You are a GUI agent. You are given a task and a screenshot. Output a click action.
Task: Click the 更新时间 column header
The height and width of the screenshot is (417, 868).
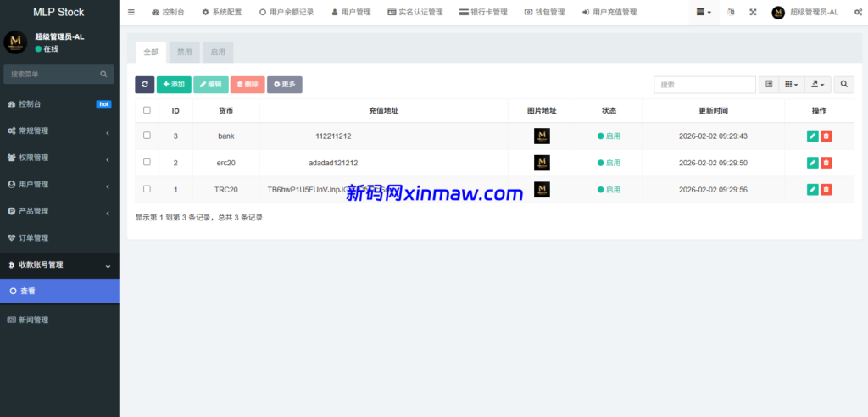(713, 111)
